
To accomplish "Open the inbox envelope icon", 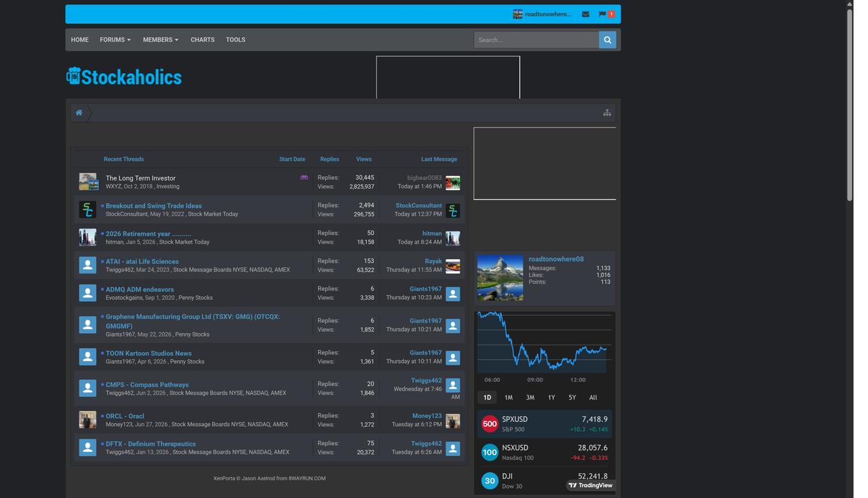I will pos(585,14).
